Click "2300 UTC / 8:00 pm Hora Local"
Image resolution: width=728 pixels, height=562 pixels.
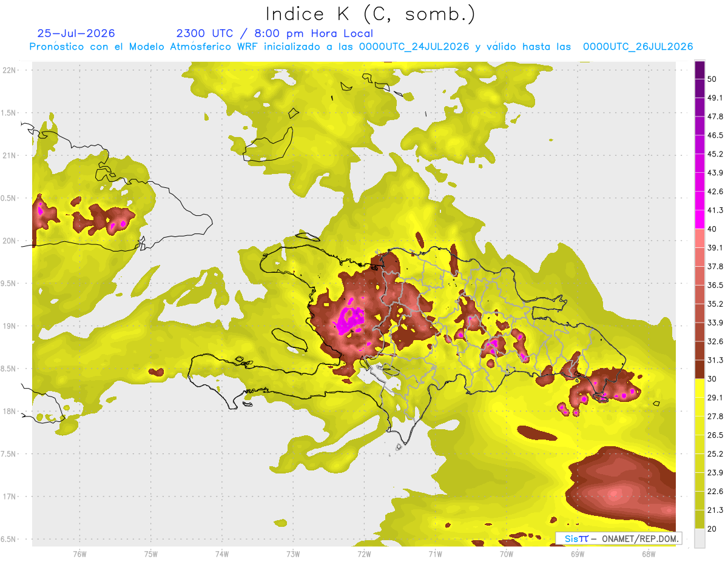click(274, 33)
